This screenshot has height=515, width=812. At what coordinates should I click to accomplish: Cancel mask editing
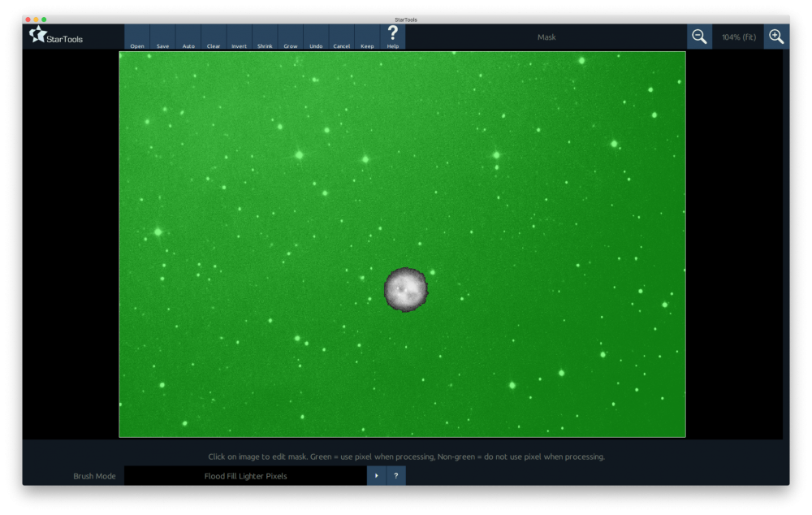click(x=342, y=37)
